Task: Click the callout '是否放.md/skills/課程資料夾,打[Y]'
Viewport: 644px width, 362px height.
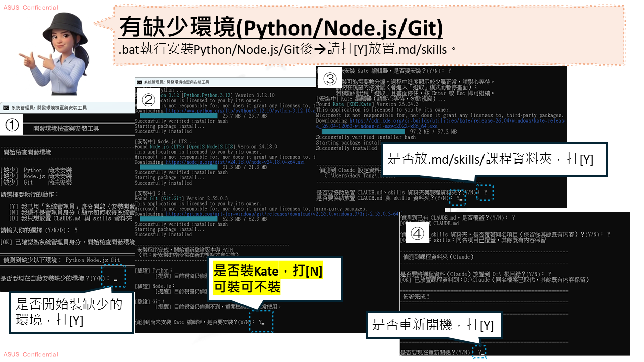Action: point(495,159)
